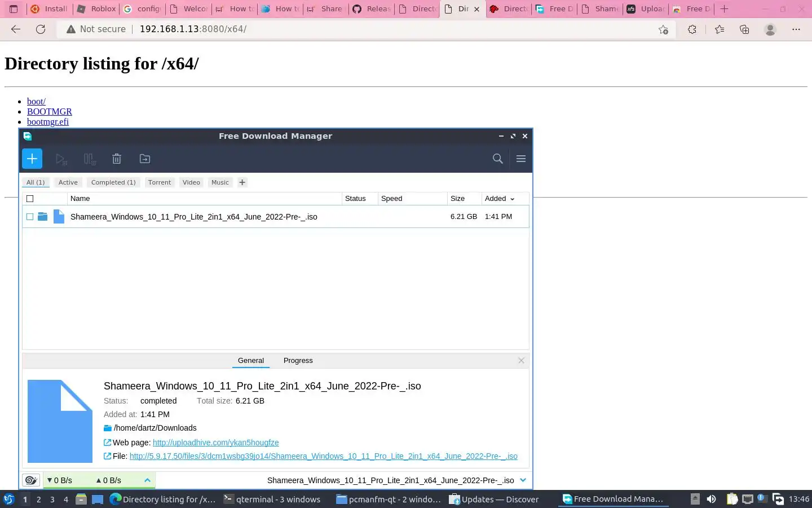
Task: Go back in the browser
Action: [16, 29]
